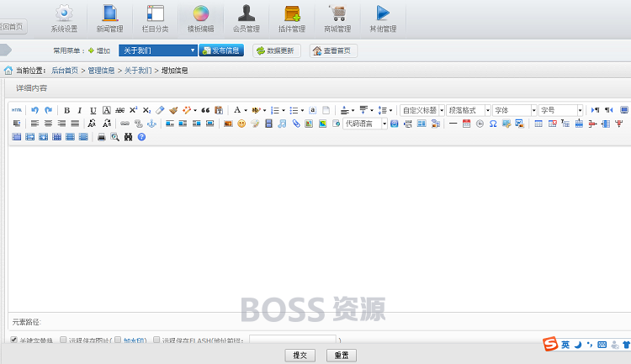Image resolution: width=631 pixels, height=364 pixels.
Task: Insert hyperlink with chain icon
Action: point(125,124)
